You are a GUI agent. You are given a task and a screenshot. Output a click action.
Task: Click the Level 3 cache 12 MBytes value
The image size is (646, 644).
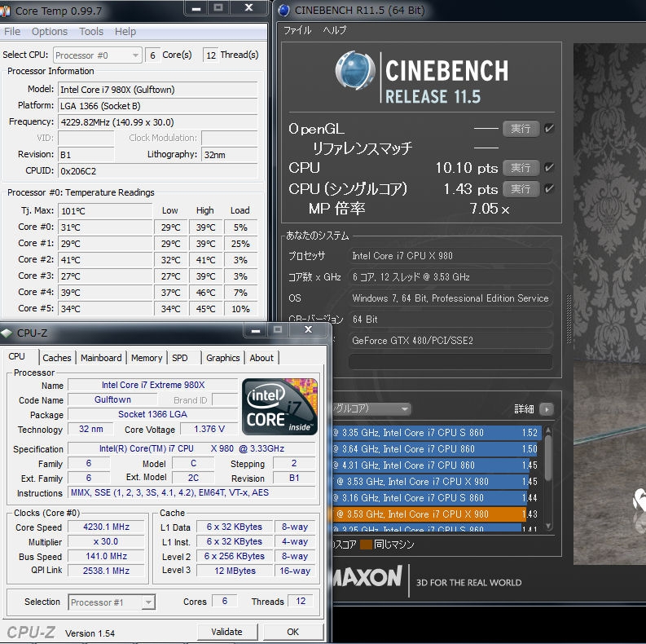(235, 571)
